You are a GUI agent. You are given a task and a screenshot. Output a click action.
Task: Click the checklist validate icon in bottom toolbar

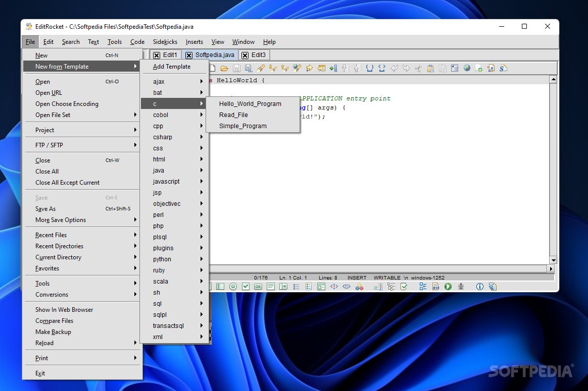click(x=404, y=287)
